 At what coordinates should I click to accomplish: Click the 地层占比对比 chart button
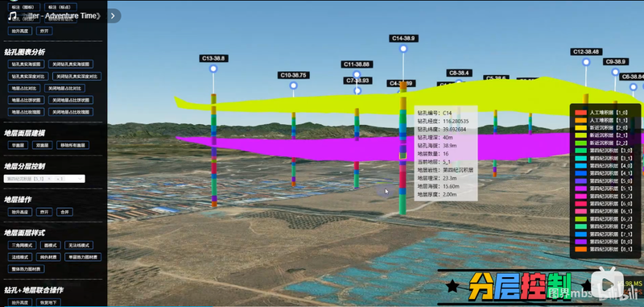24,89
